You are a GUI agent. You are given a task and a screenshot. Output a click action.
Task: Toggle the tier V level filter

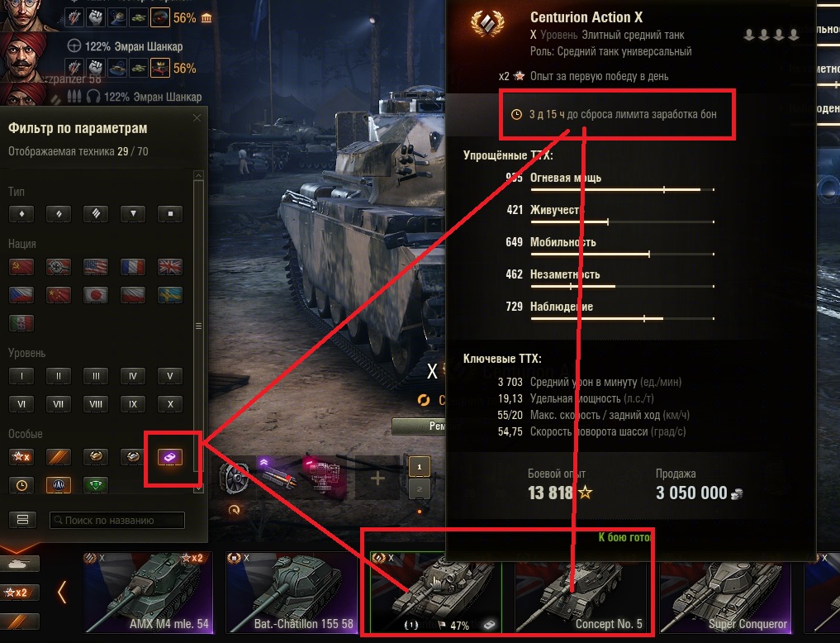170,376
